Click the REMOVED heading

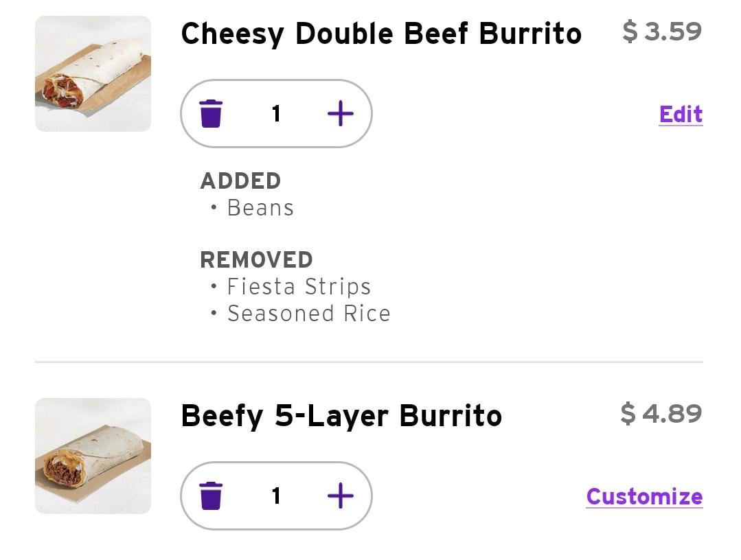click(256, 260)
